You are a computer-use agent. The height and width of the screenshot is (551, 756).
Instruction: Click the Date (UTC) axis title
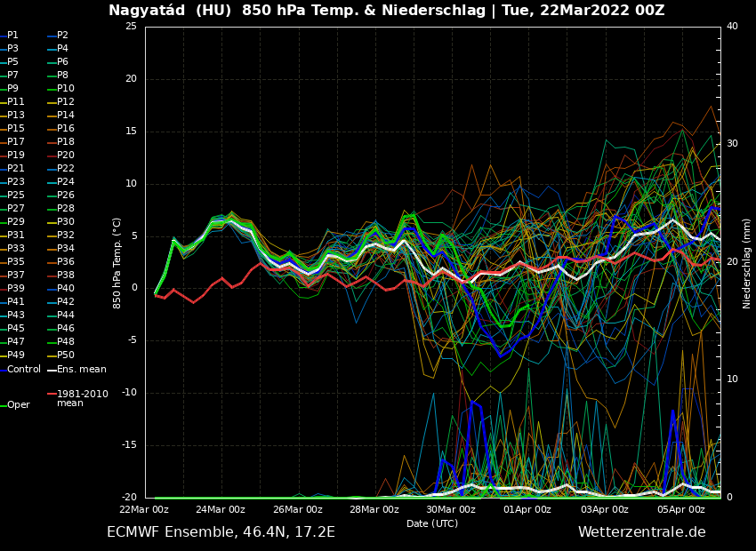pyautogui.click(x=432, y=523)
